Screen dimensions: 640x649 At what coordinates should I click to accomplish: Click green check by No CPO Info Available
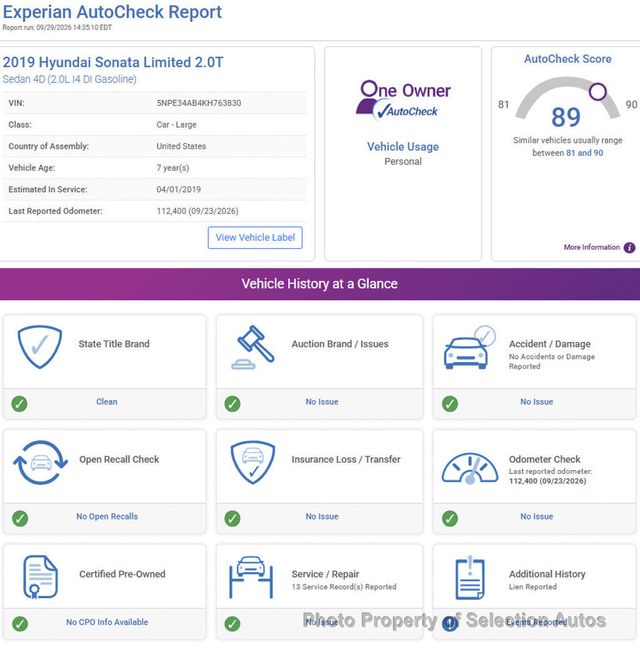(x=19, y=624)
